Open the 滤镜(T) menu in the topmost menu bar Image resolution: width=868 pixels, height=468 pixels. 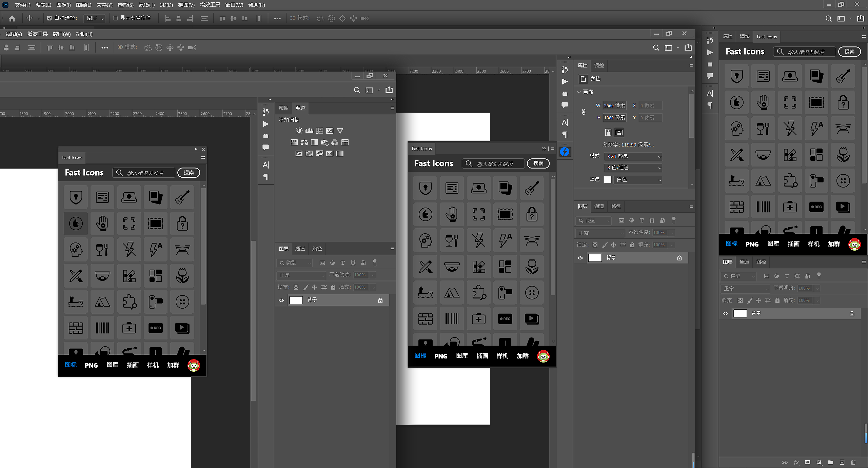click(146, 5)
